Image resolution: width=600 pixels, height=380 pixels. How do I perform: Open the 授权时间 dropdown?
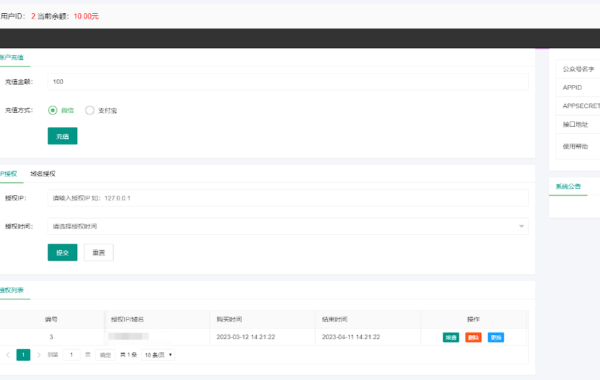point(288,226)
